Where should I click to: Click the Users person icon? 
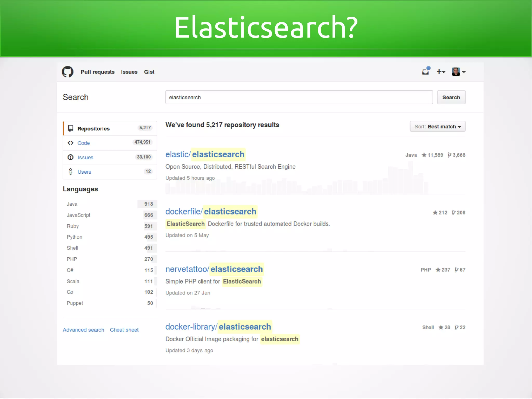pos(70,172)
